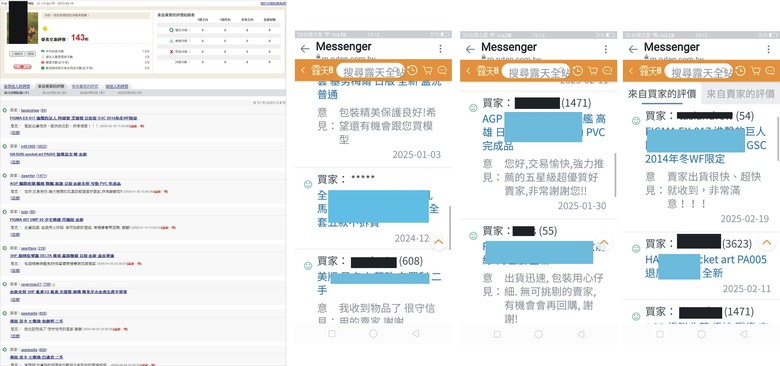Viewport: 780px width, 366px height.
Task: Tap Messenger back arrow in phone showing 2025-01-03 review
Action: (x=305, y=49)
